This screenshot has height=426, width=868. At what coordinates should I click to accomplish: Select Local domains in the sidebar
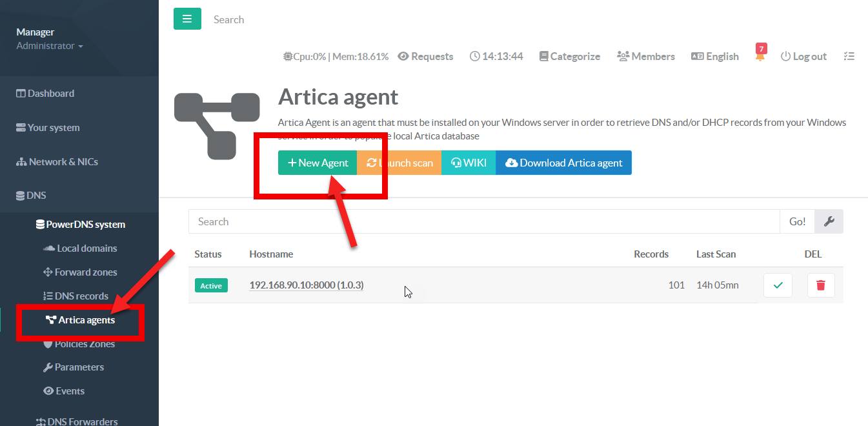pos(86,249)
